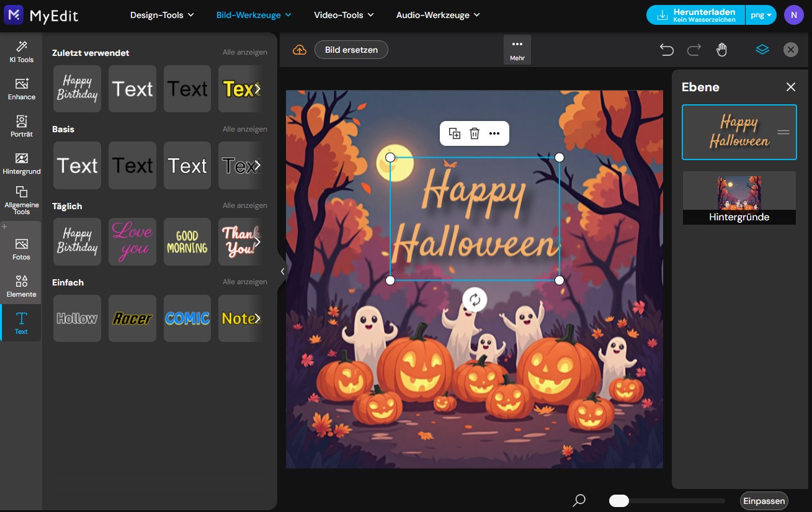This screenshot has width=812, height=512.
Task: Select the hand pan tool
Action: tap(721, 50)
